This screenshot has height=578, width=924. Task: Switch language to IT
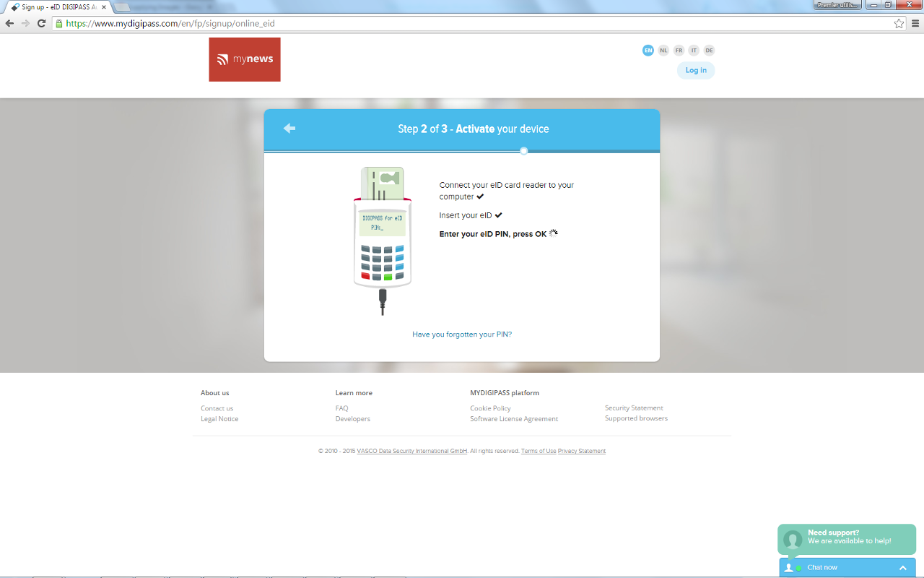[x=694, y=51]
